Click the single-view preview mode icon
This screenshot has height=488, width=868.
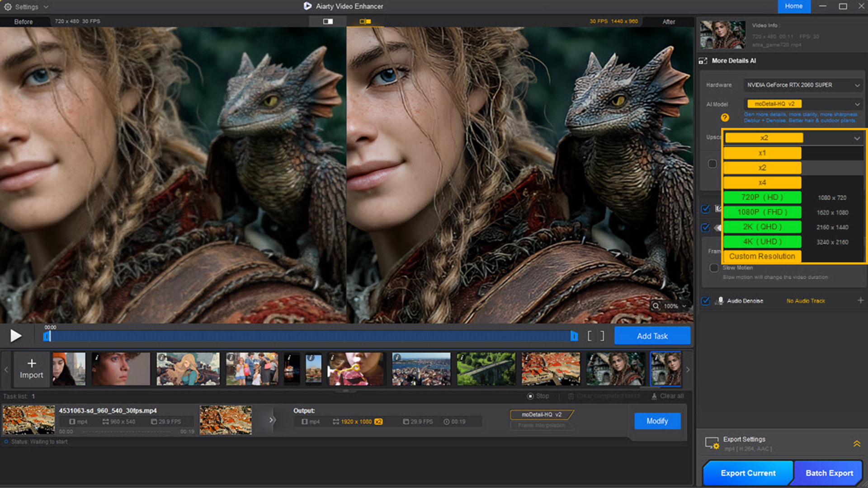pyautogui.click(x=328, y=21)
